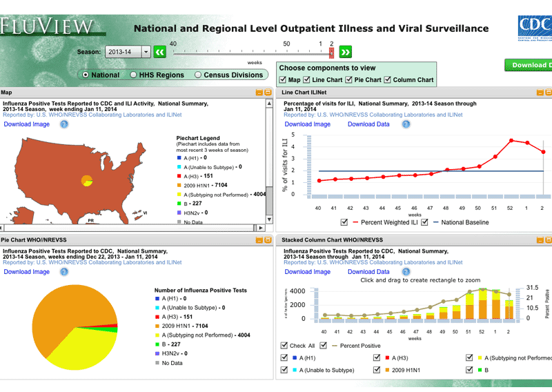Select the Census Divisions radio button
Screen dimensions: 552x392
pyautogui.click(x=198, y=75)
